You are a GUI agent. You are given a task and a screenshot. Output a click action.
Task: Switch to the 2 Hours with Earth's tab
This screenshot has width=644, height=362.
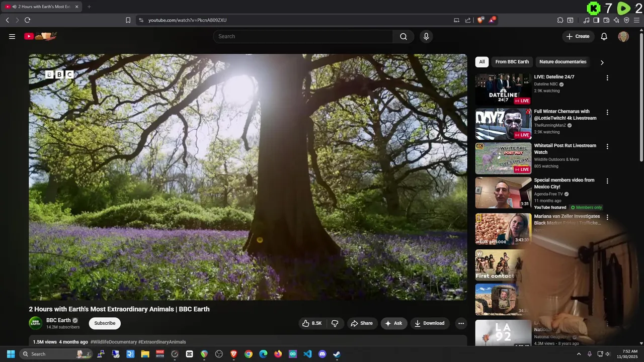41,7
